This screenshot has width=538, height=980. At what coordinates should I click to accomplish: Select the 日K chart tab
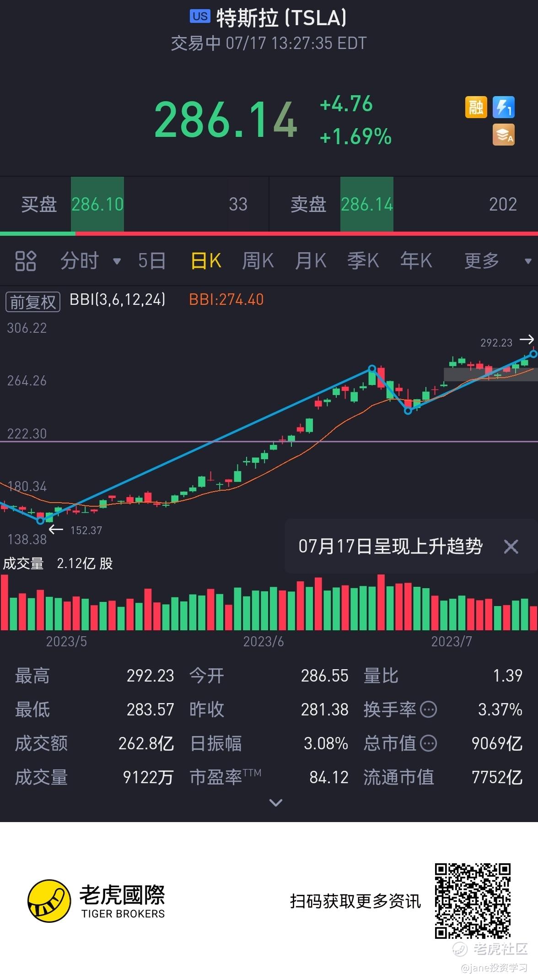(206, 261)
